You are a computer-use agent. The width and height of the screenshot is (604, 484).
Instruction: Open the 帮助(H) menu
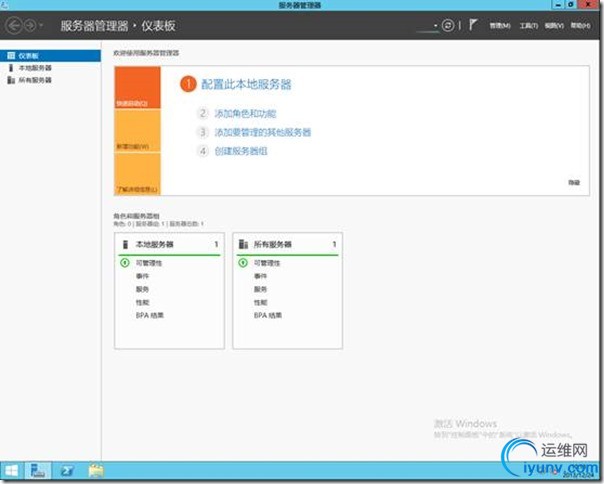pos(580,25)
